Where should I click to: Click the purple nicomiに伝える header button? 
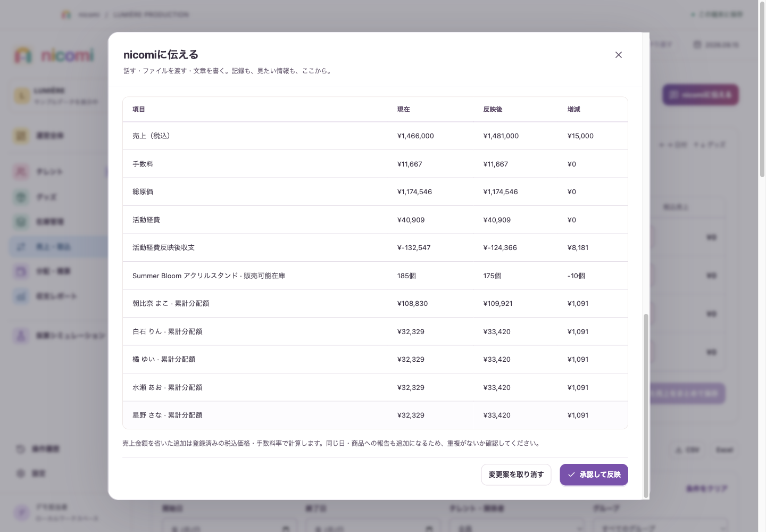click(x=701, y=95)
